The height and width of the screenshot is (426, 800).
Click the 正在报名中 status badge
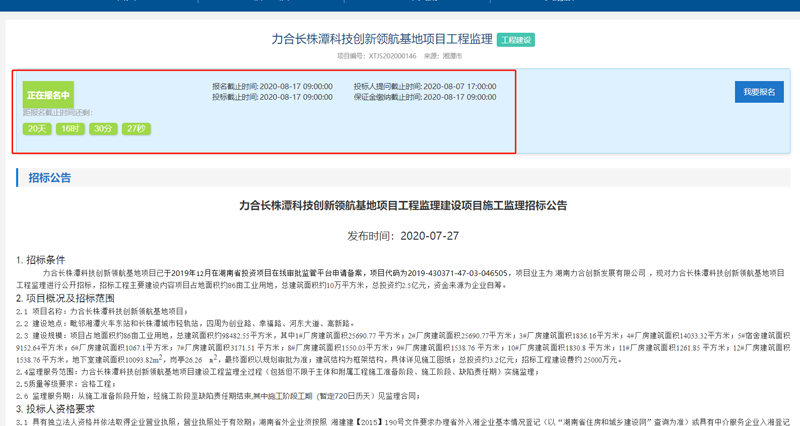tap(48, 95)
